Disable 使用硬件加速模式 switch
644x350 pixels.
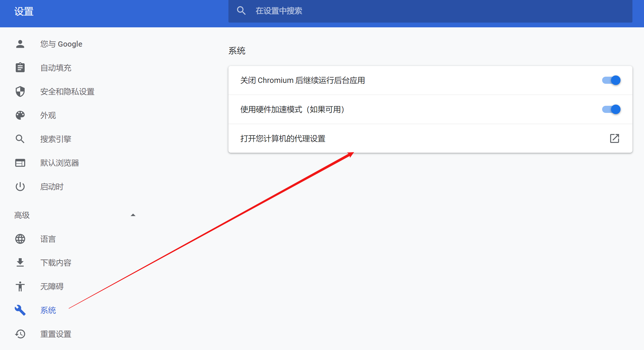coord(611,109)
